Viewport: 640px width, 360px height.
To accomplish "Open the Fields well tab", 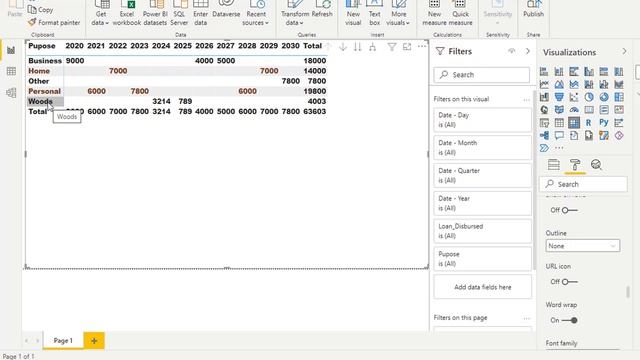I will [554, 165].
